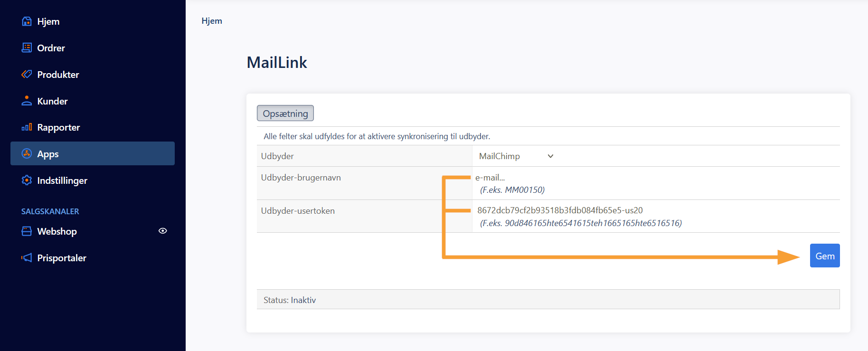Open Rapporter menu label

click(58, 127)
